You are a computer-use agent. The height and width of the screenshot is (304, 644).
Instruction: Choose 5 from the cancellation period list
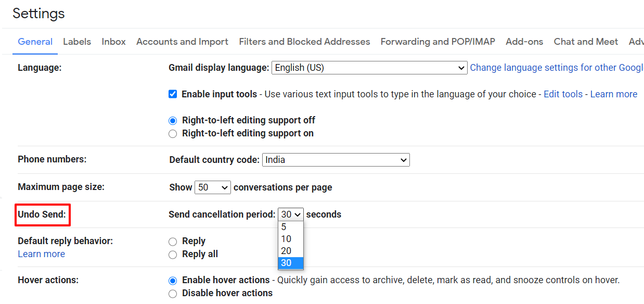click(286, 226)
